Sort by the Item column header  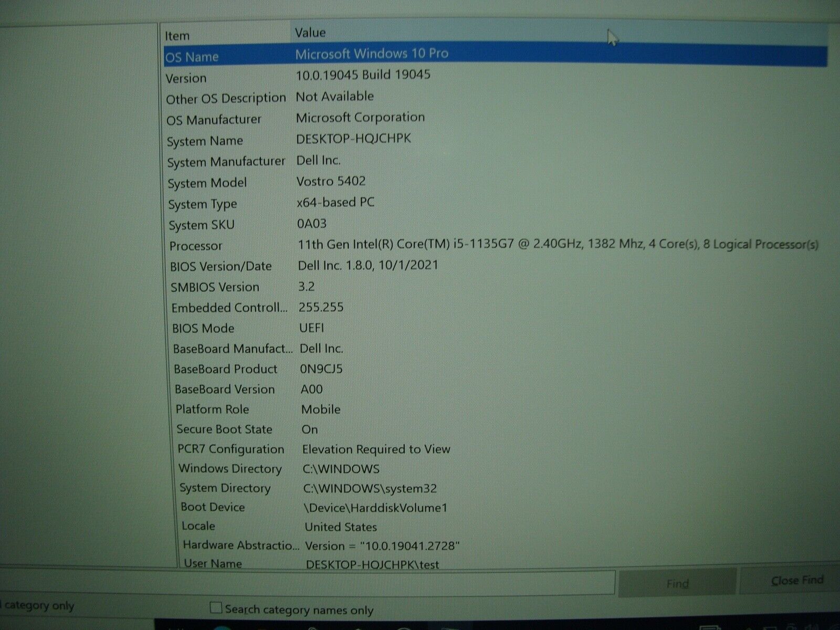[x=226, y=36]
